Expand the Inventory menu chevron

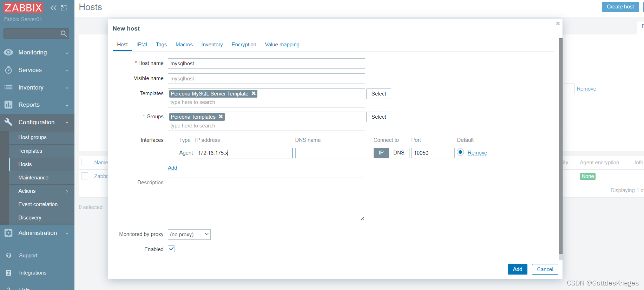(67, 88)
